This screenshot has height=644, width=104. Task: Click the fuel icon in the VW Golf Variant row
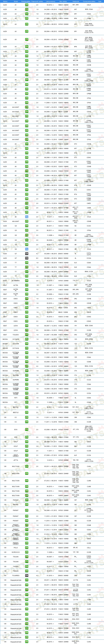point(27,455)
